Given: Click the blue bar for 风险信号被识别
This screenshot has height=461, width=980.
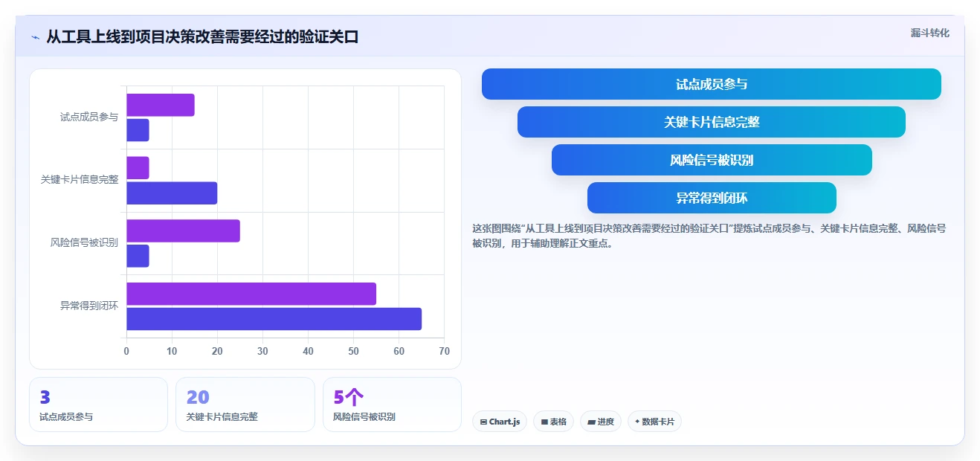Looking at the screenshot, I should pyautogui.click(x=138, y=256).
